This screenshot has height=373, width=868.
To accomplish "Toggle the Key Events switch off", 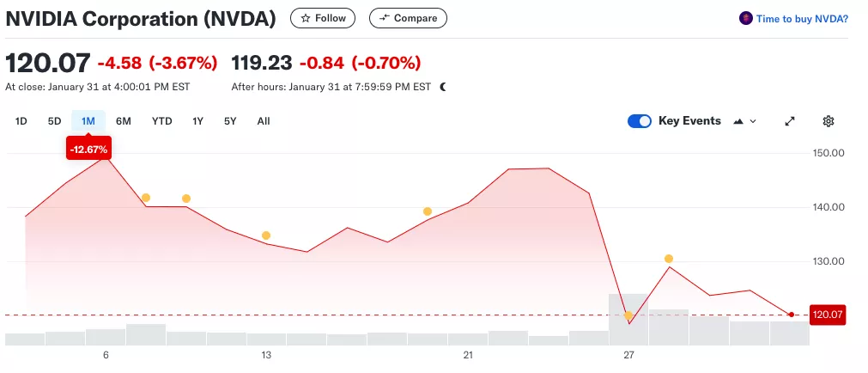I will tap(640, 121).
